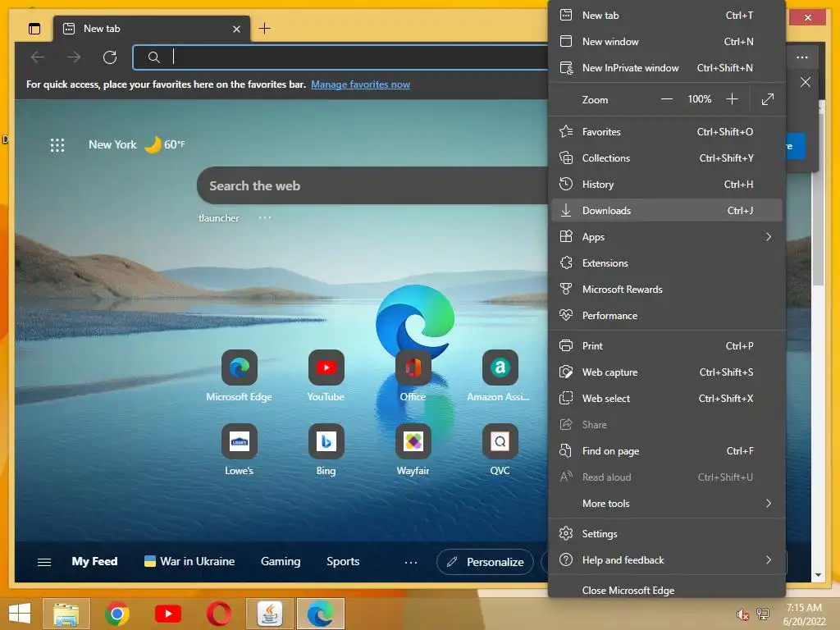Open the app launcher grid icon
The width and height of the screenshot is (840, 630).
click(x=57, y=144)
